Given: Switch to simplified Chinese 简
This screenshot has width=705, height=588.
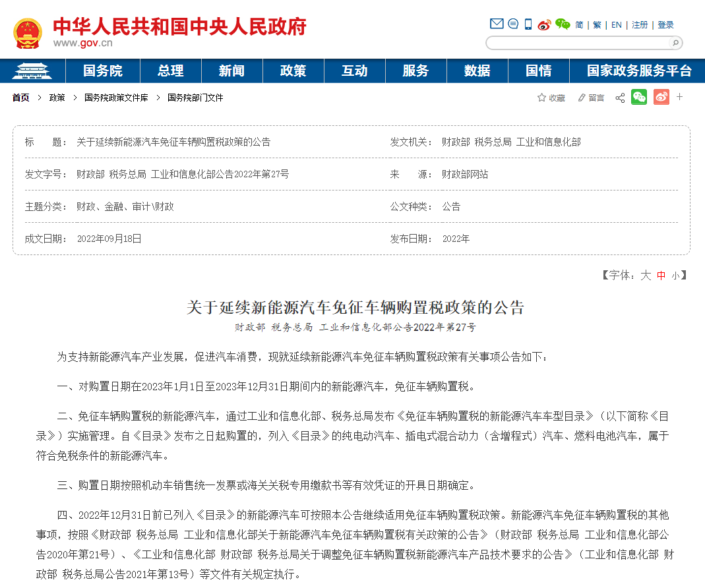Looking at the screenshot, I should [x=579, y=25].
